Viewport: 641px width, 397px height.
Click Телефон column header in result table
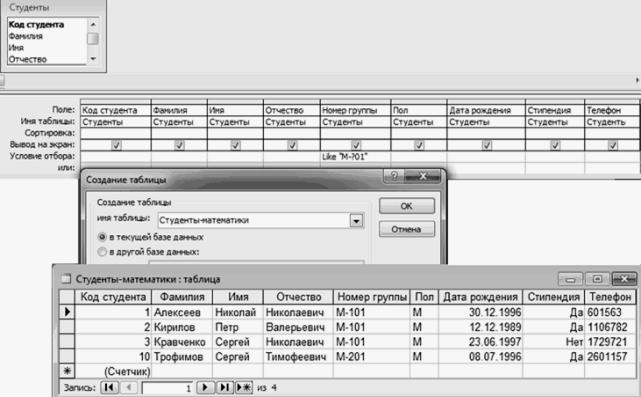point(610,297)
